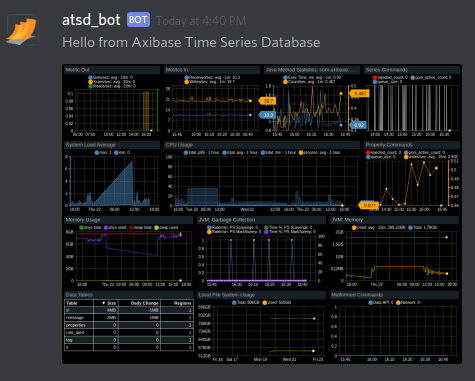Select the 'tag' row name in Data Tables

click(x=69, y=340)
